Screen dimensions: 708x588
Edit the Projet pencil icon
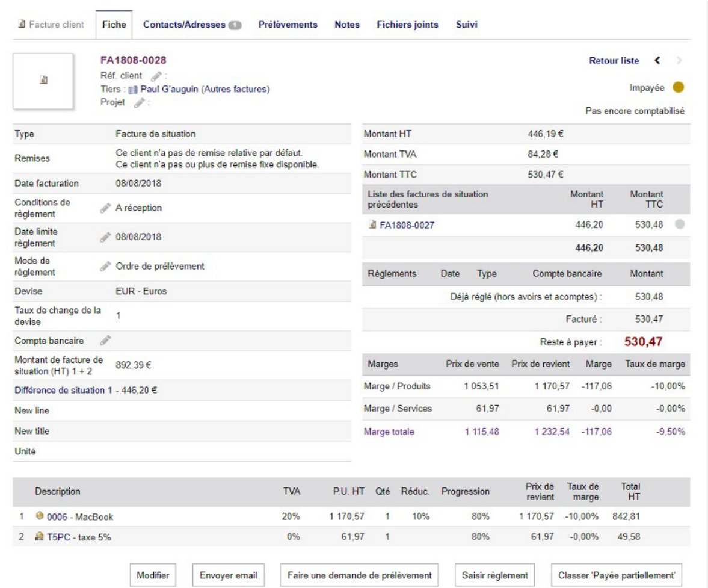pyautogui.click(x=140, y=102)
